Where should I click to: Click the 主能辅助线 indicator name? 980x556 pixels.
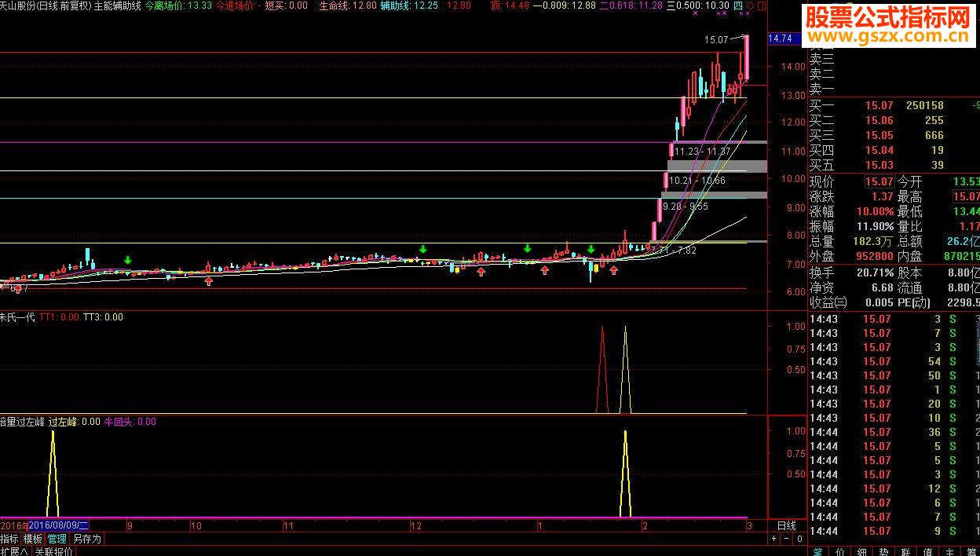tap(117, 5)
